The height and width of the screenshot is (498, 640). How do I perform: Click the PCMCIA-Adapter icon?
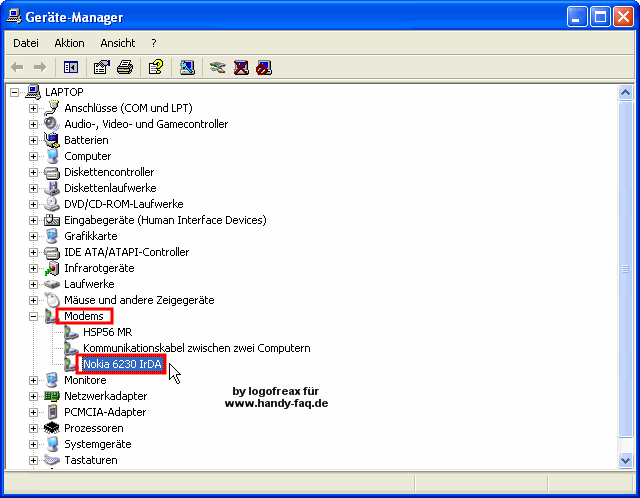[52, 412]
